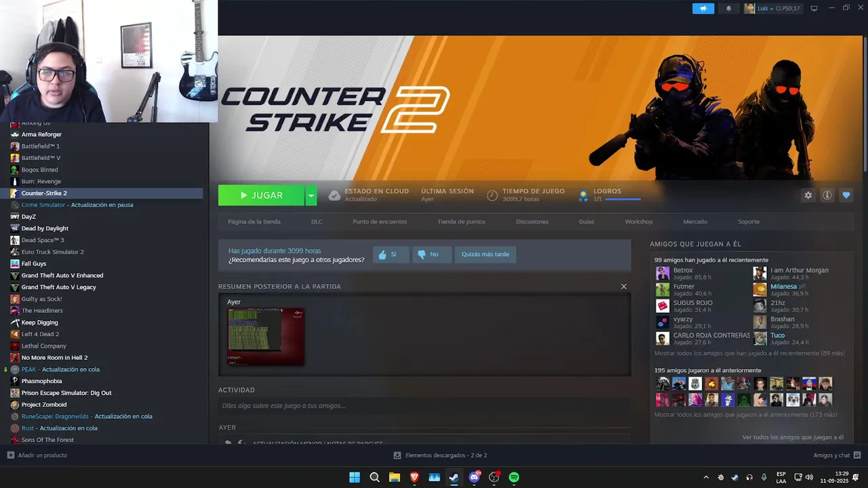Image resolution: width=868 pixels, height=488 pixels.
Task: Recommend the game with the Sí button
Action: 391,254
